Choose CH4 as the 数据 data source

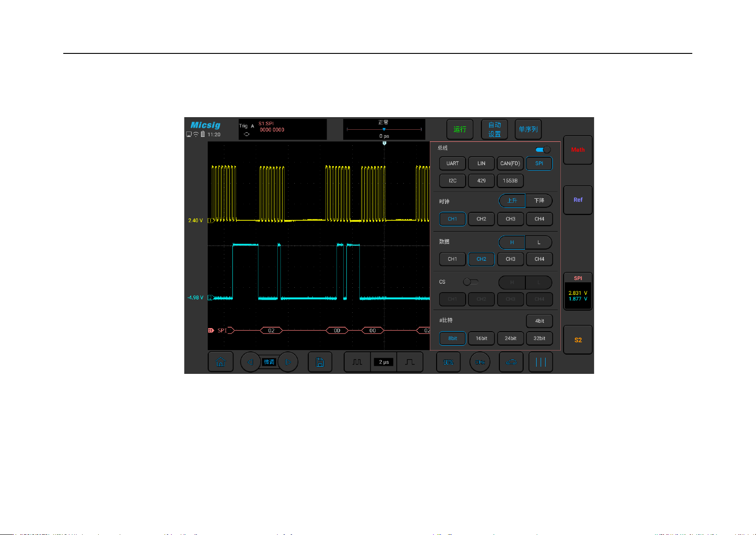pos(539,259)
